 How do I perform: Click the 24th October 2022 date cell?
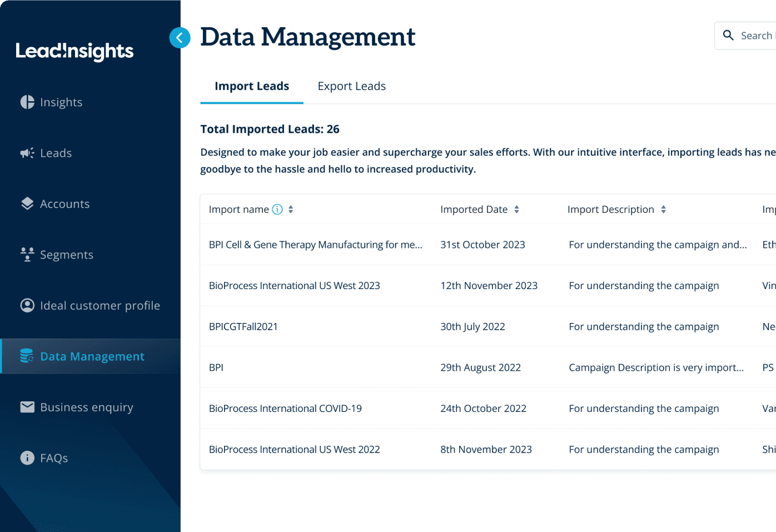484,408
